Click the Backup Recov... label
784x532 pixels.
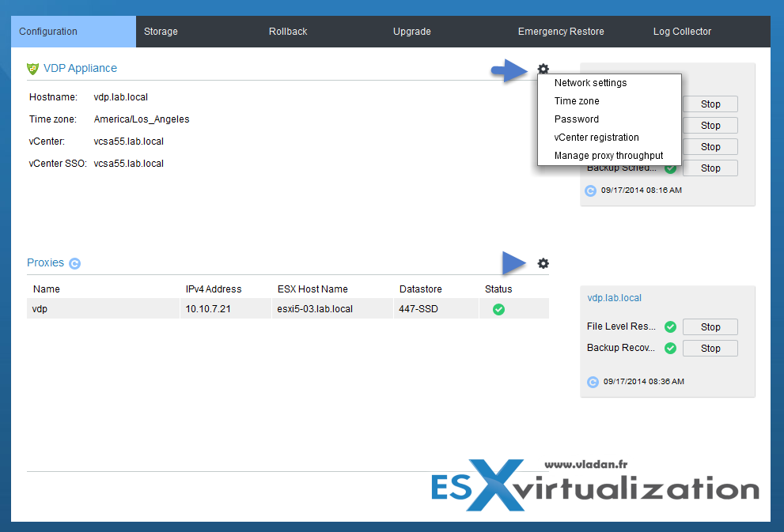click(621, 348)
